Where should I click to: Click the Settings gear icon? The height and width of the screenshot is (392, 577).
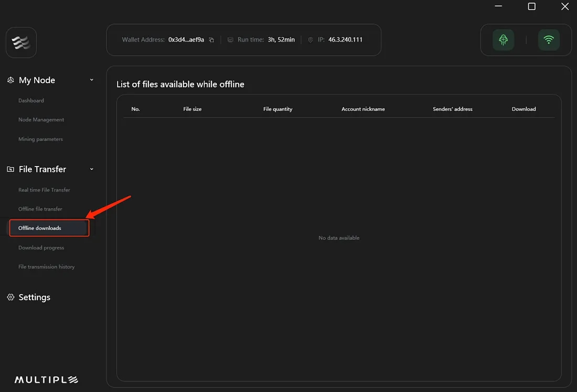(10, 297)
